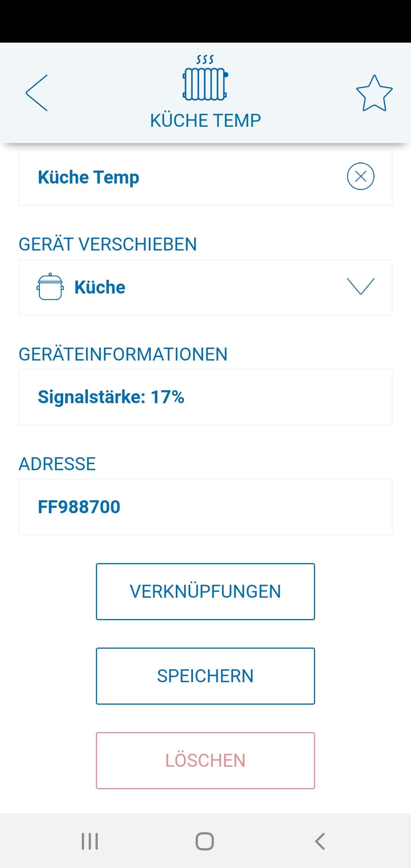Image resolution: width=411 pixels, height=868 pixels.
Task: Mark Küche Temp as favorite with star
Action: coord(374,93)
